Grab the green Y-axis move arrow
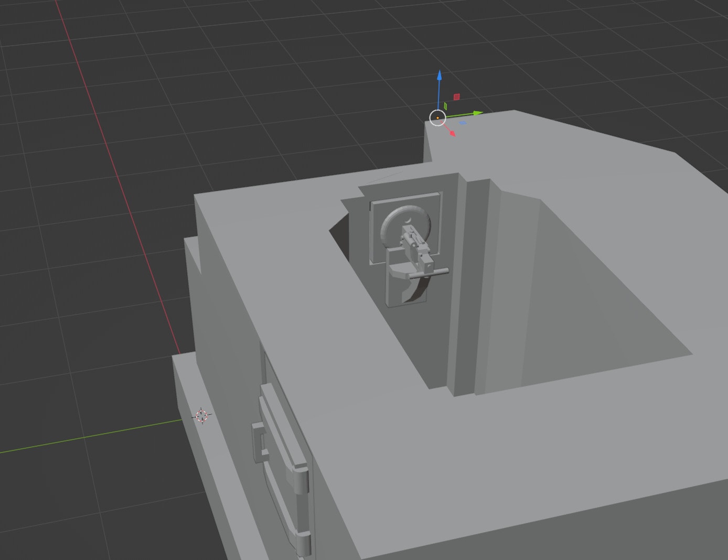Viewport: 728px width, 560px height. click(x=477, y=113)
